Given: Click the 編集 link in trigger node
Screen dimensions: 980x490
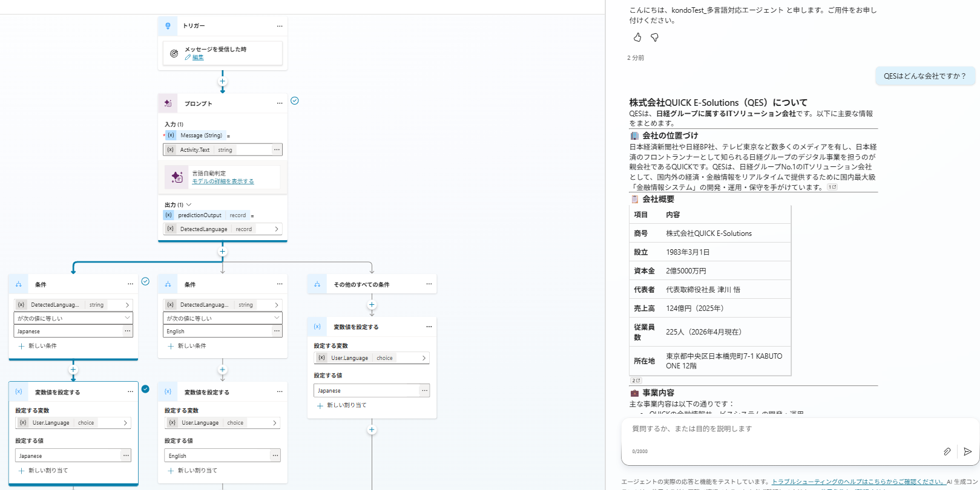Looking at the screenshot, I should 198,57.
